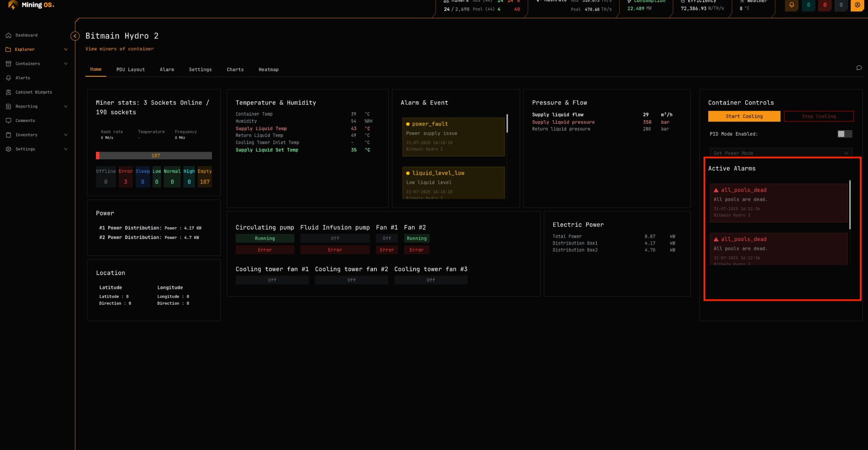Open the Comments section
The width and height of the screenshot is (868, 450).
pos(26,120)
